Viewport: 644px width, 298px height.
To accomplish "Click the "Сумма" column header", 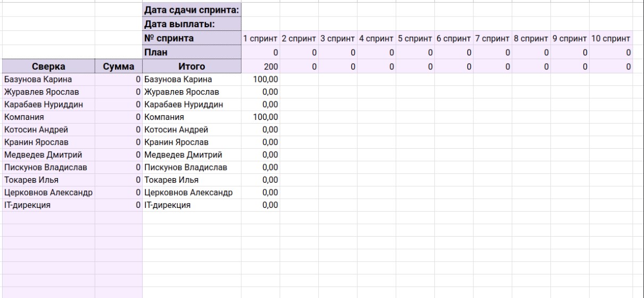I will click(x=119, y=66).
